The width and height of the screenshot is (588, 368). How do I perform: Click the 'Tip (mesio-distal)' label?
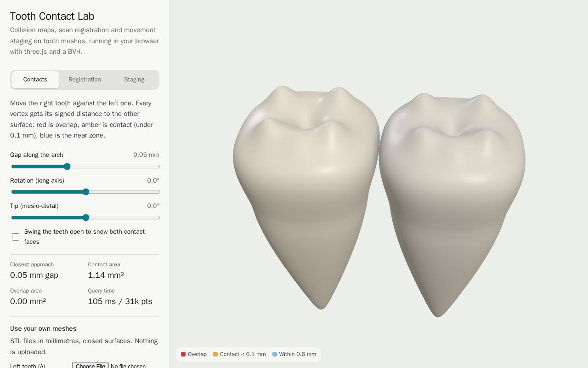[x=34, y=206]
